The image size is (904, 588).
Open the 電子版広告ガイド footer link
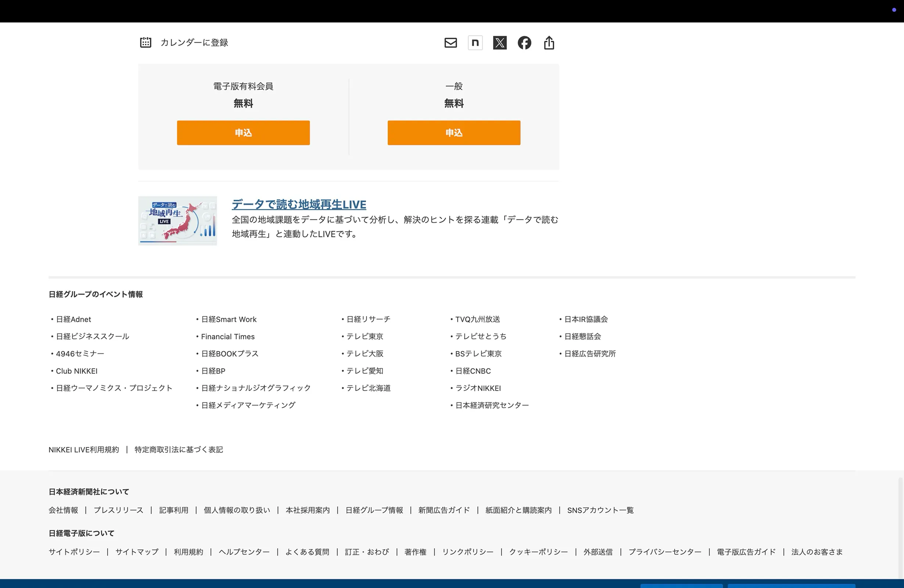746,552
